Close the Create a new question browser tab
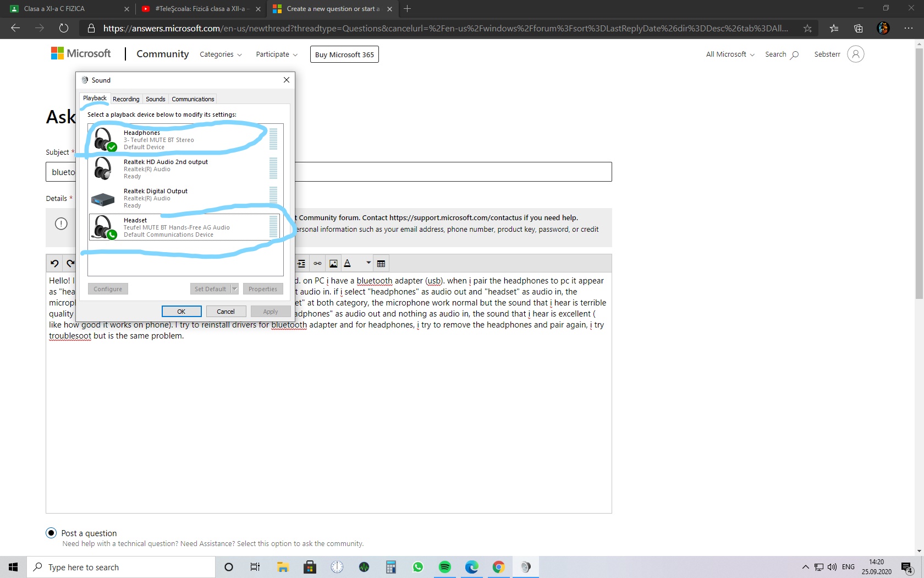The image size is (924, 578). click(x=389, y=9)
